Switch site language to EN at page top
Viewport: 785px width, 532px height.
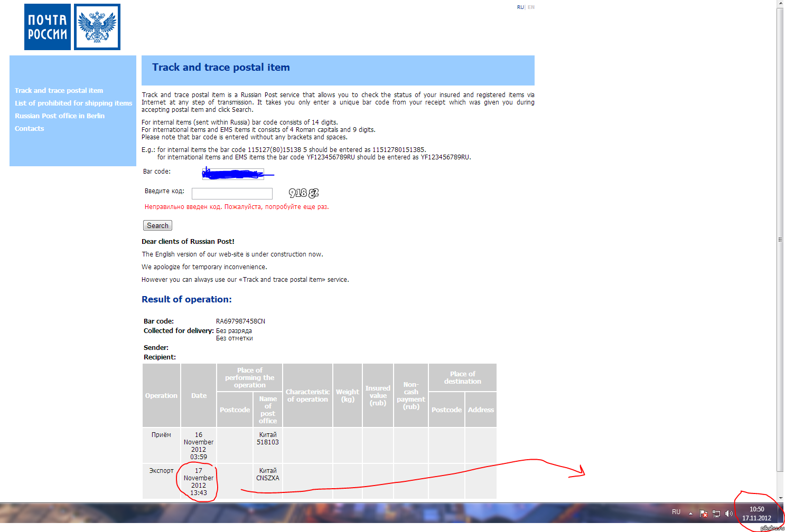pos(531,7)
